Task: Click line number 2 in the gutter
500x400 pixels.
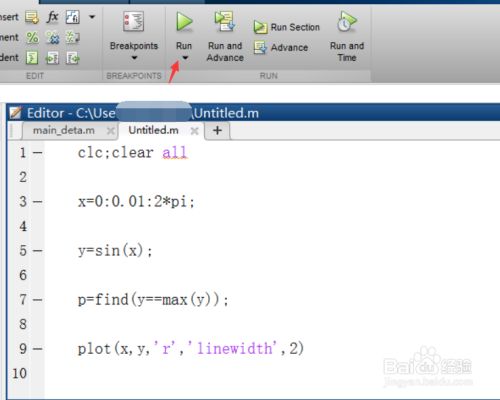Action: 23,177
